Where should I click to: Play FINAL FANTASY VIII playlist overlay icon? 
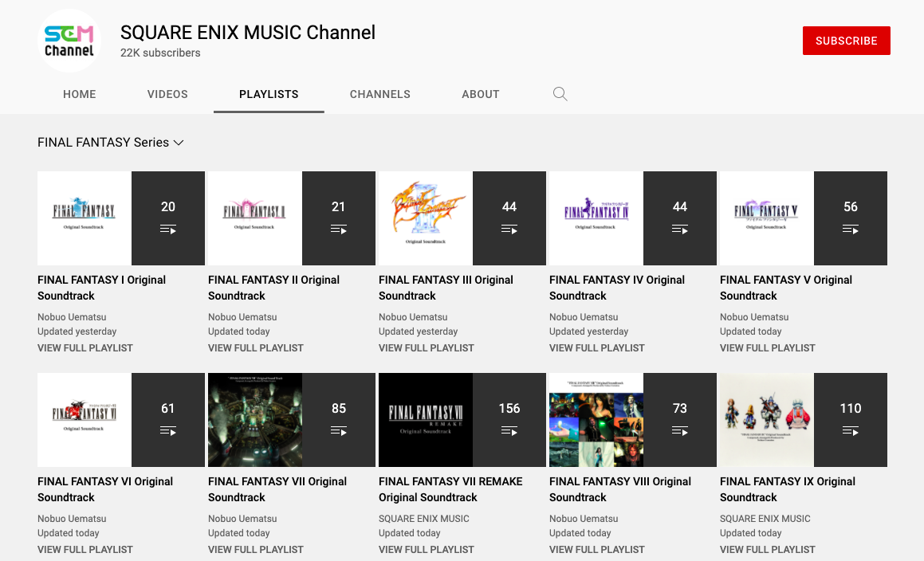[679, 431]
